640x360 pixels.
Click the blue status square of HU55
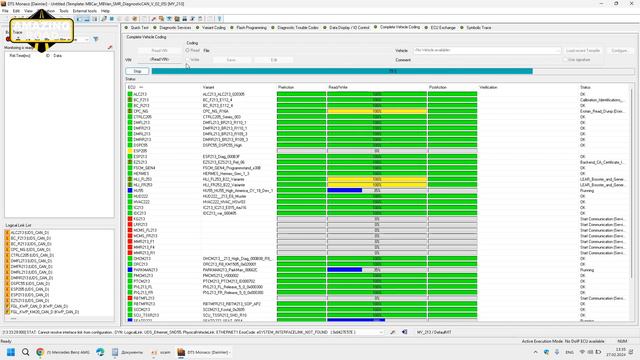(x=130, y=191)
